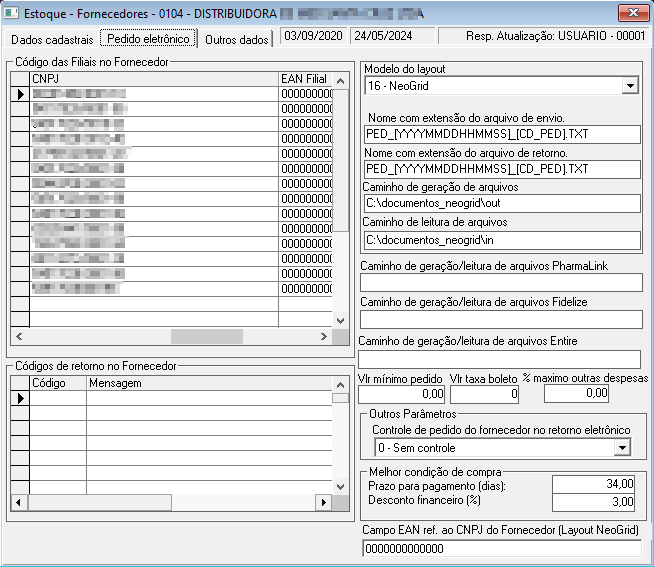Click the 03/09/2020 date field
This screenshot has width=654, height=567.
pos(313,36)
